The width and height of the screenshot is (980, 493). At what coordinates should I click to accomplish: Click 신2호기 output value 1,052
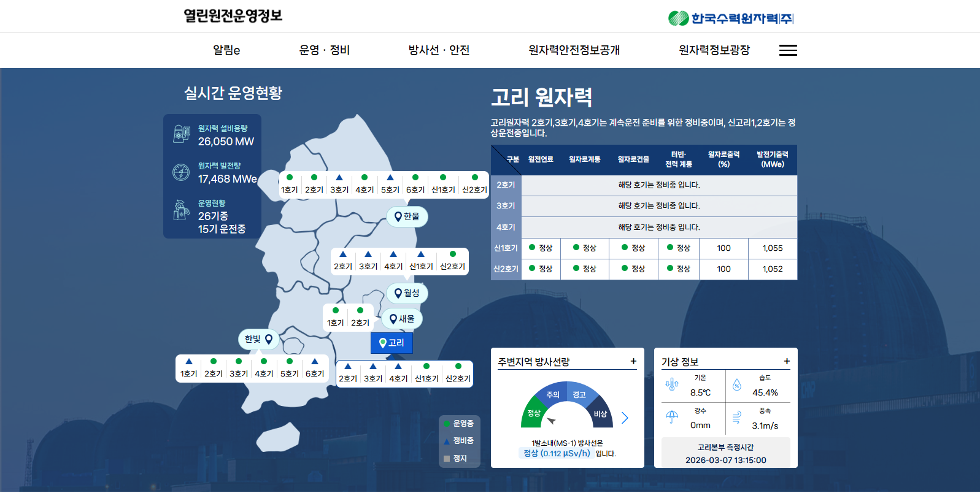tap(773, 269)
